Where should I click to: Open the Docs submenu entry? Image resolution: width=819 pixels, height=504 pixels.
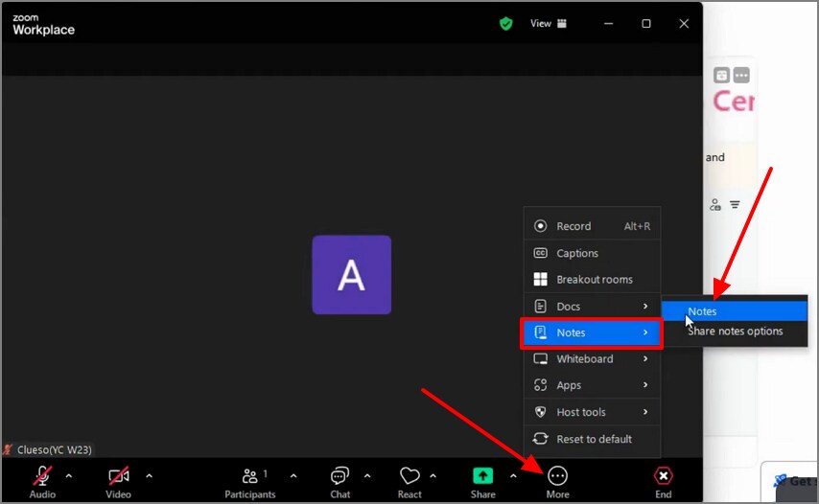(x=593, y=307)
